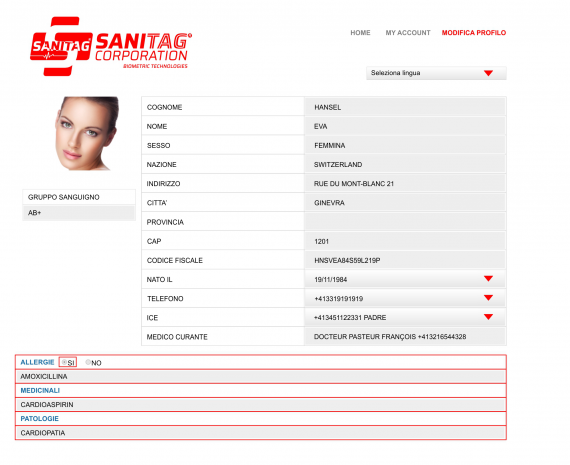
Task: Open the Seleziona lingua dropdown
Action: point(436,73)
